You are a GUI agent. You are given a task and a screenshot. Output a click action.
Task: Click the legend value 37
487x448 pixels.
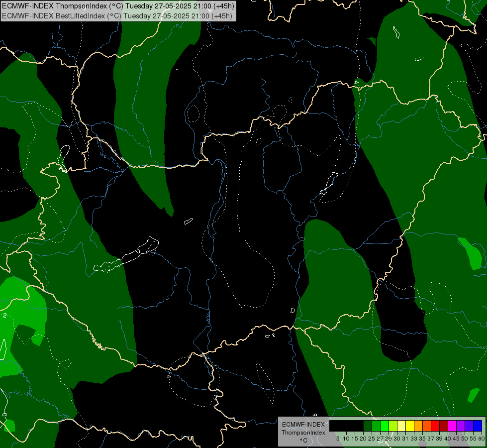pyautogui.click(x=431, y=439)
